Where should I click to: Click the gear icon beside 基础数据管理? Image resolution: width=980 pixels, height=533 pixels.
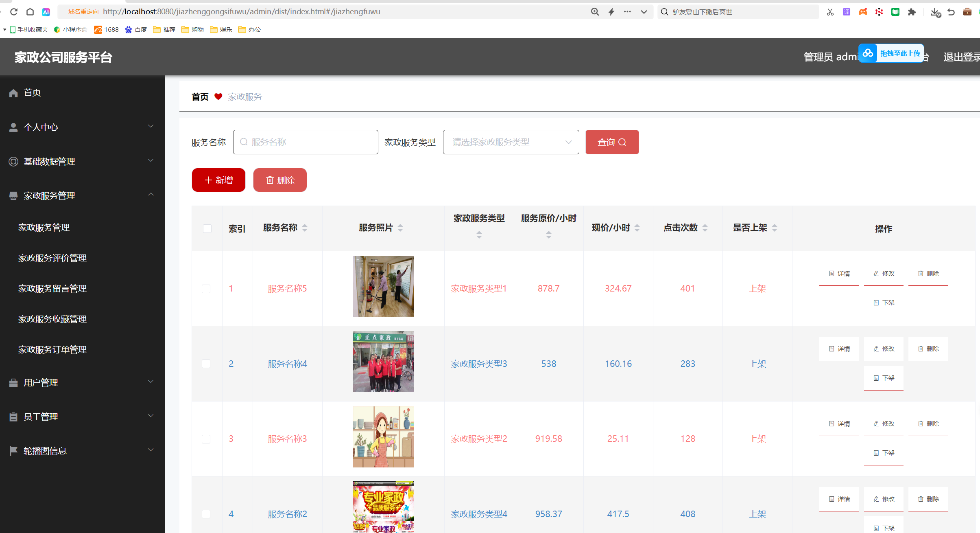click(x=13, y=161)
